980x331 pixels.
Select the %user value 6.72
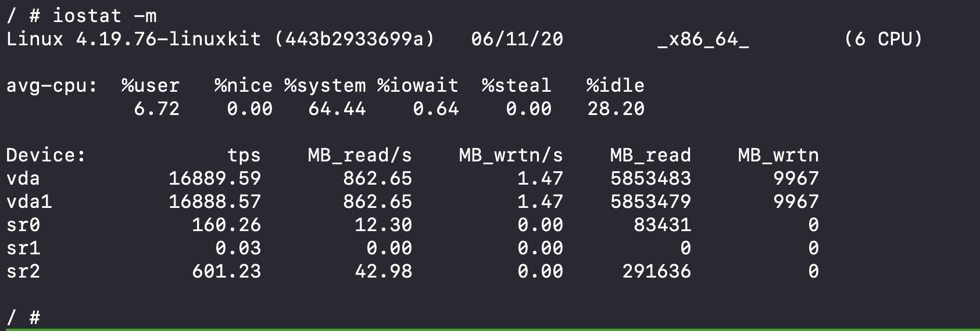156,109
